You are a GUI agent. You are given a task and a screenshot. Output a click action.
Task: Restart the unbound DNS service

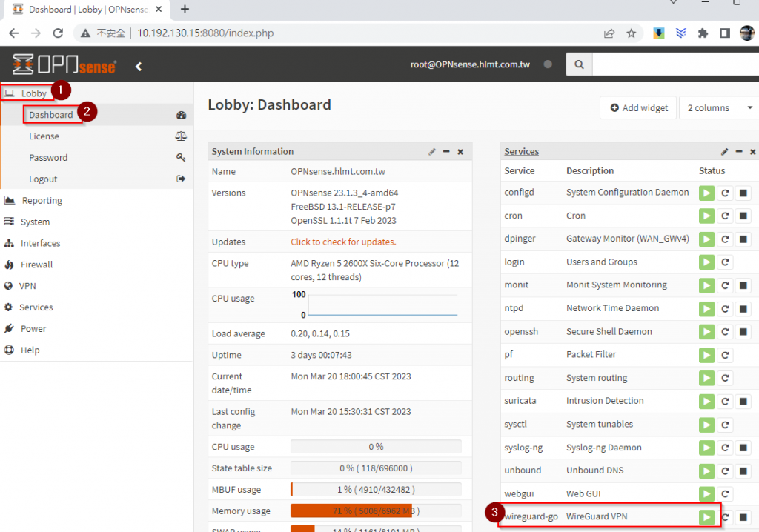coord(725,471)
